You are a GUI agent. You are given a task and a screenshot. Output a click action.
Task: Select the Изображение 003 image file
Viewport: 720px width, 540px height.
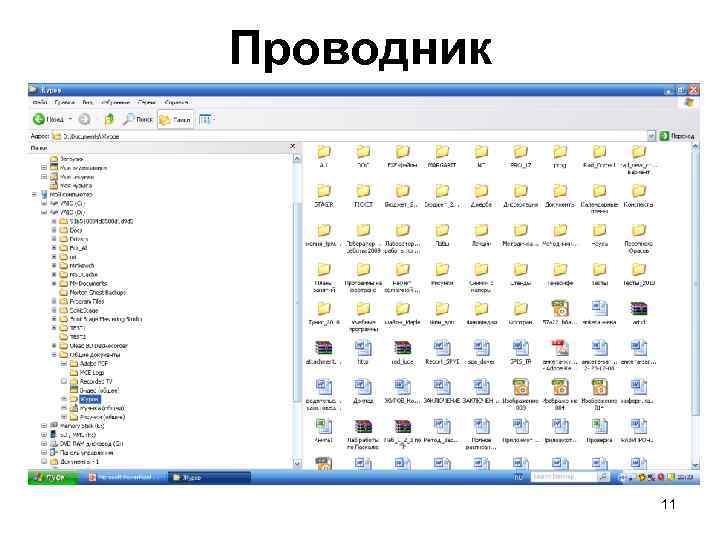tap(521, 387)
